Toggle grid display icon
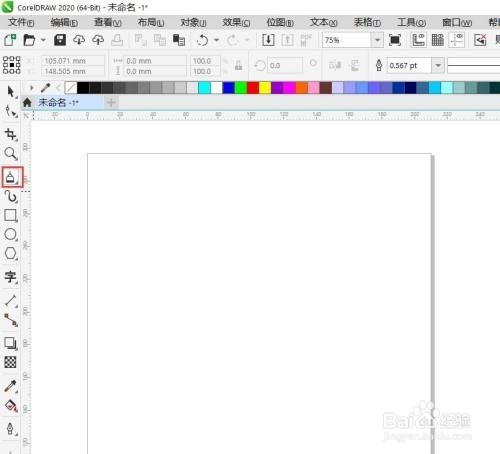The width and height of the screenshot is (500, 454). tap(438, 40)
